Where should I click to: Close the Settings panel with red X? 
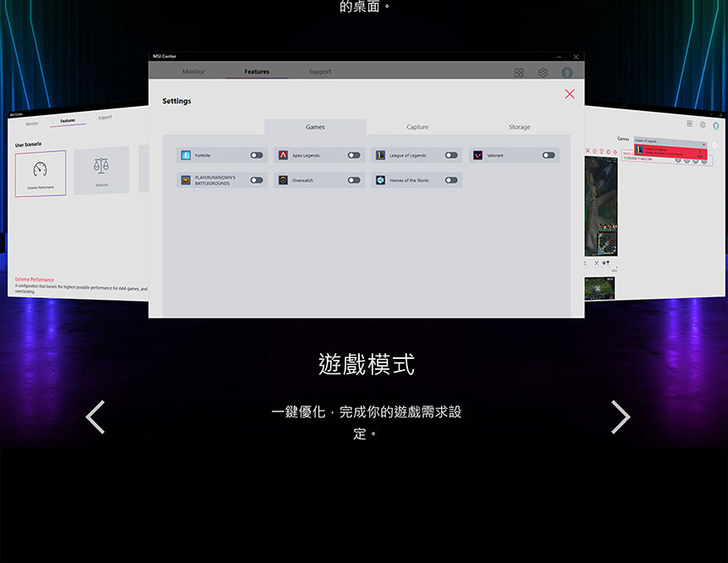point(570,94)
